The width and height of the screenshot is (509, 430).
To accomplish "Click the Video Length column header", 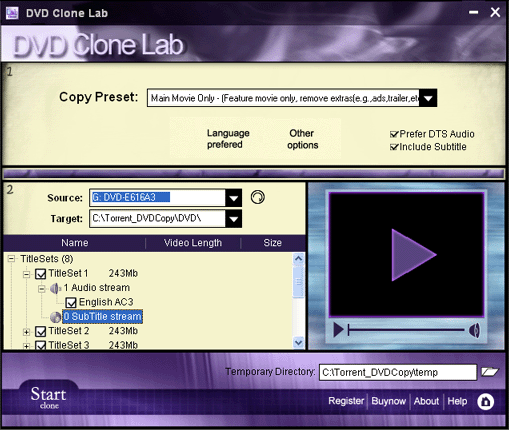I will tap(193, 243).
